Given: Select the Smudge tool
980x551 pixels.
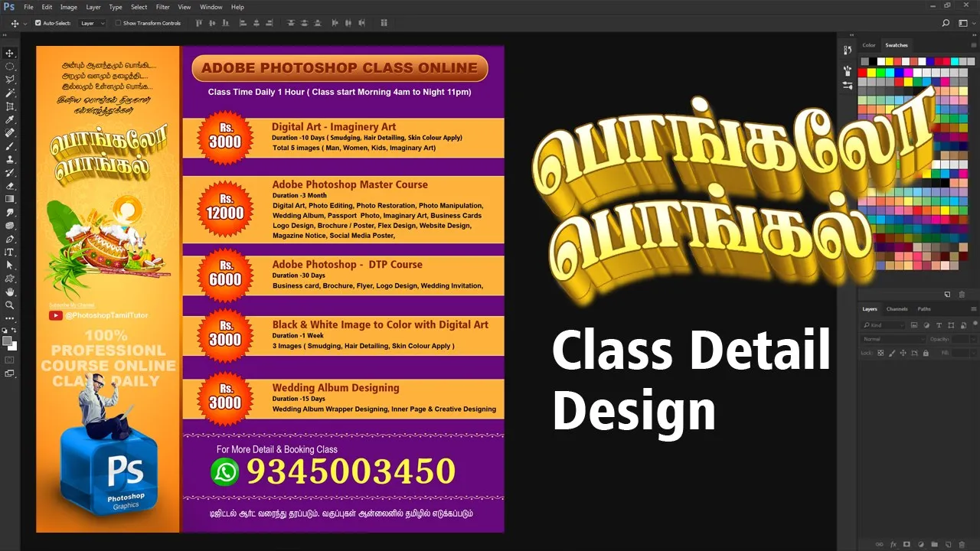Looking at the screenshot, I should (x=10, y=212).
